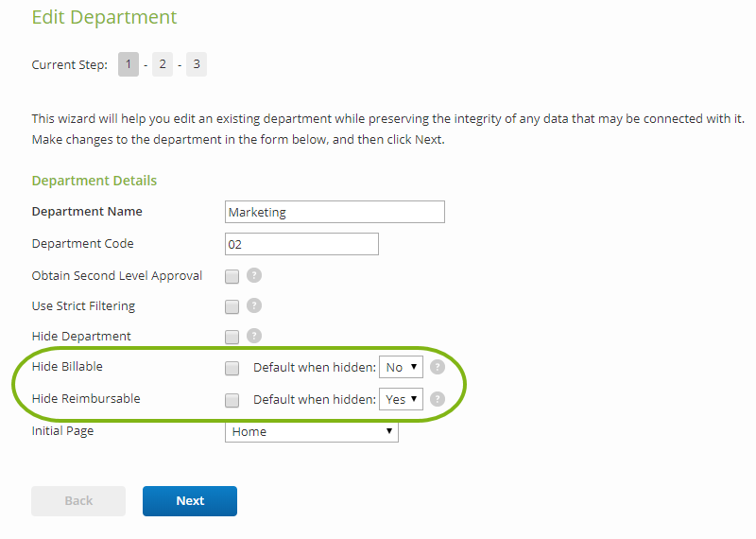Click help icon next to Use Strict Filtering
The height and width of the screenshot is (539, 756).
point(253,306)
